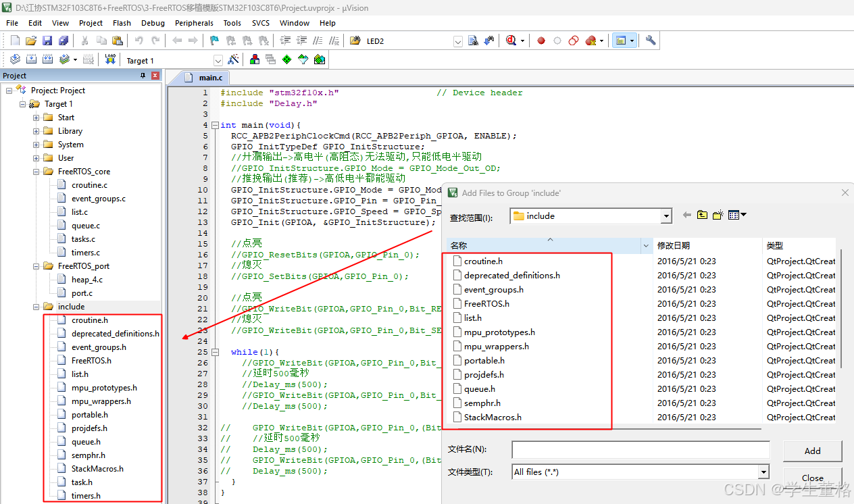Image resolution: width=854 pixels, height=504 pixels.
Task: Open the Flash menu
Action: click(x=122, y=23)
